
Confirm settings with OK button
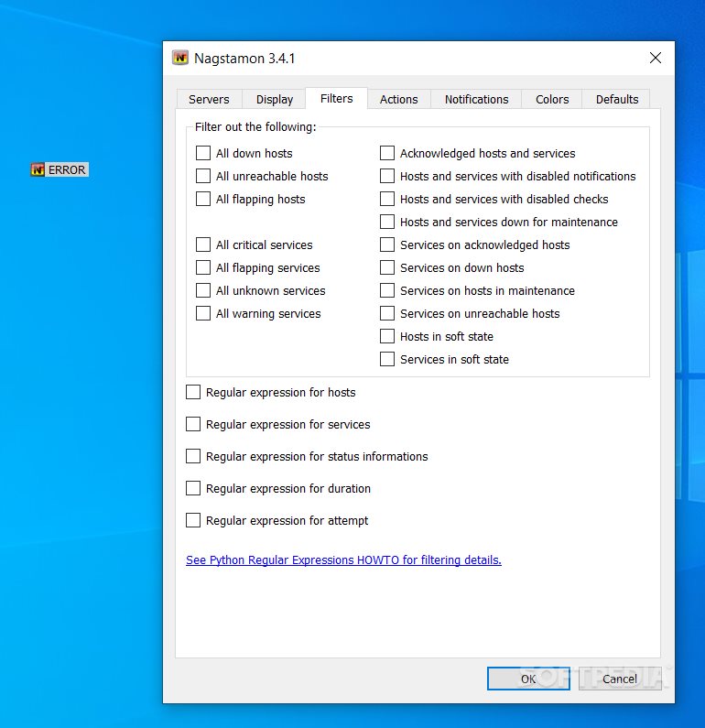528,679
